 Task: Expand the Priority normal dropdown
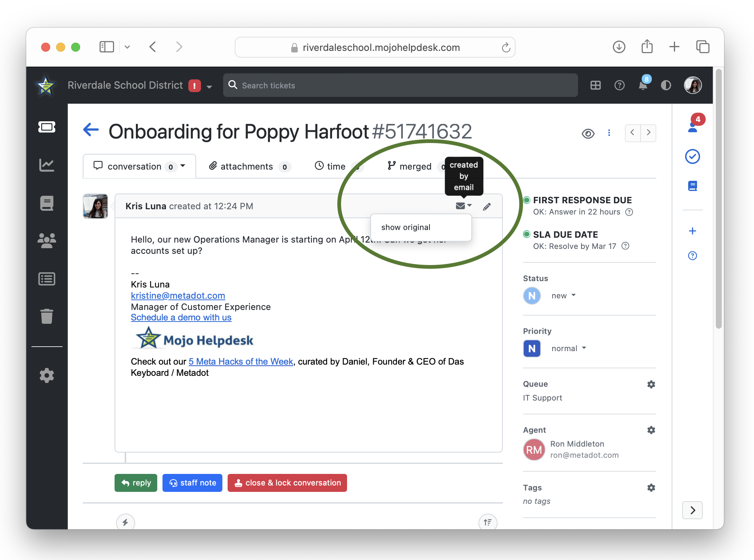pos(568,349)
